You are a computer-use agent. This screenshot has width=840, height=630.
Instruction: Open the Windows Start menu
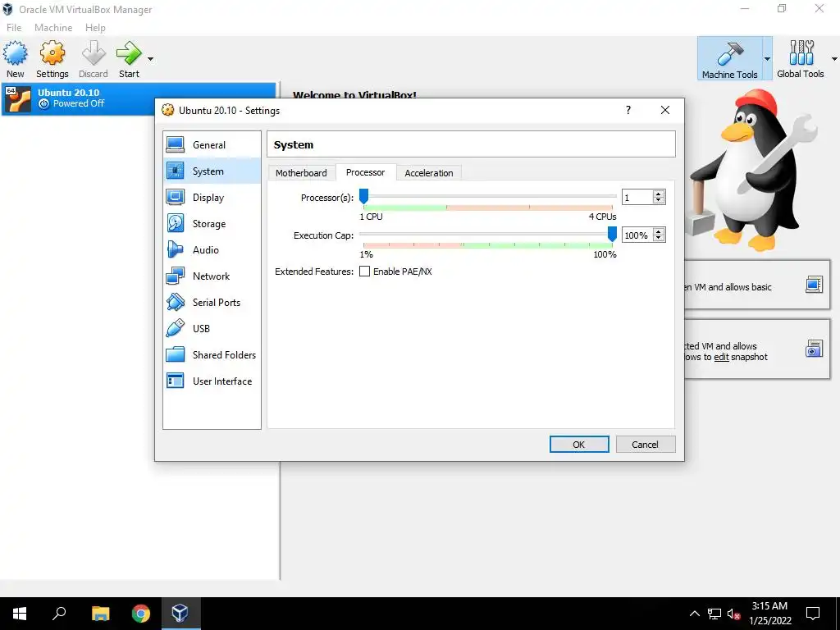coord(20,614)
